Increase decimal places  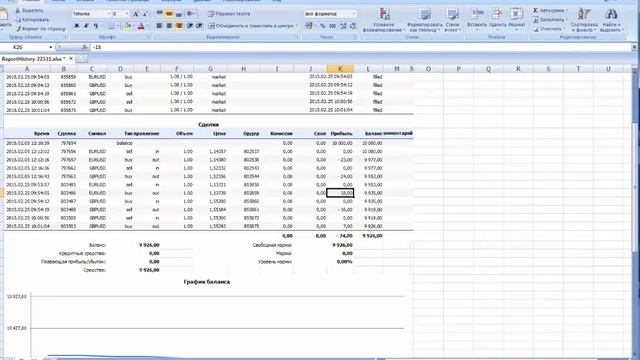click(x=343, y=26)
